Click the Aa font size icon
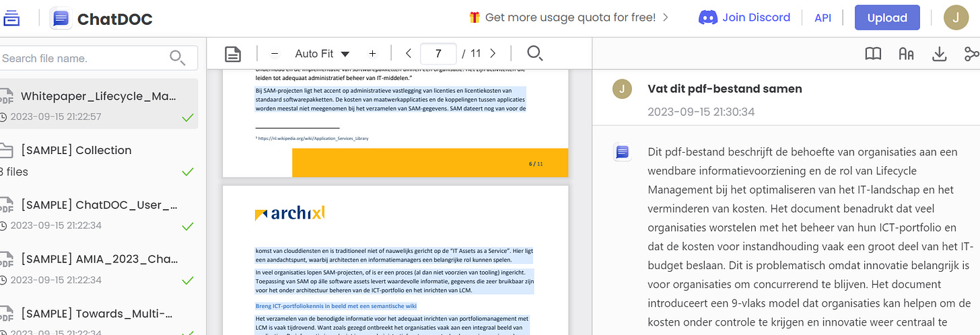Viewport: 980px width, 335px height. [906, 54]
